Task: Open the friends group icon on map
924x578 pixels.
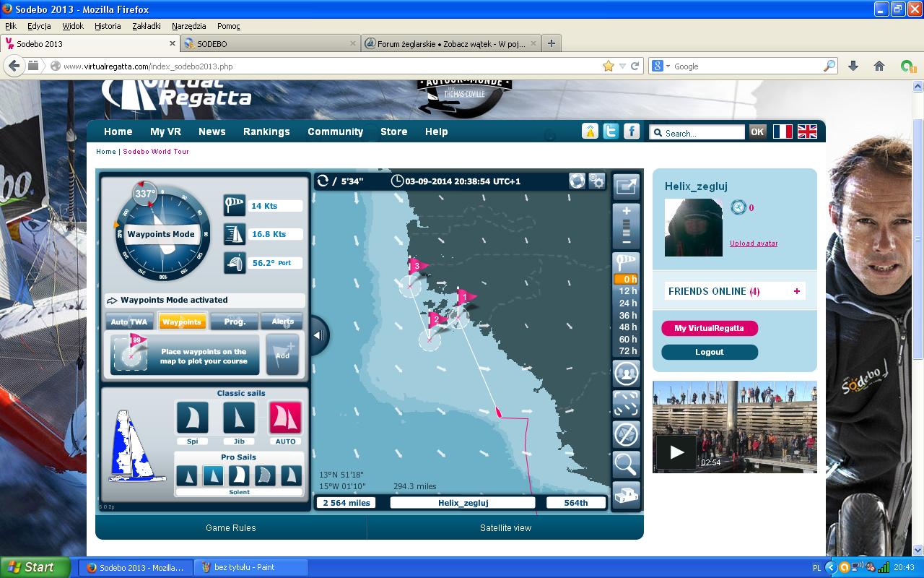Action: click(x=626, y=374)
